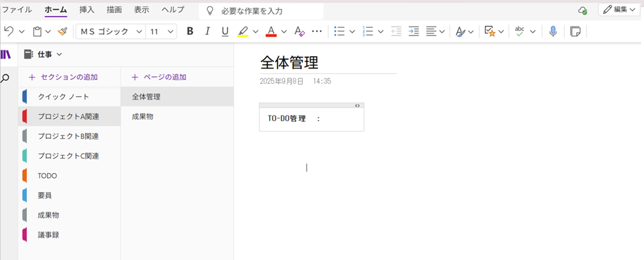
Task: Click the search magnifier icon
Action: pos(5,79)
